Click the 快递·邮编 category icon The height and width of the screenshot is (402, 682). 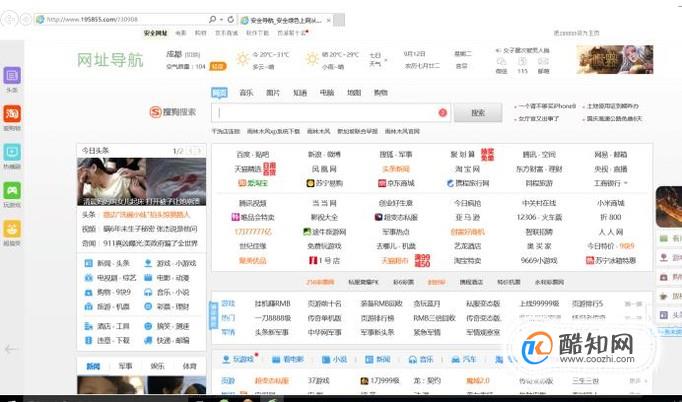[x=148, y=340]
